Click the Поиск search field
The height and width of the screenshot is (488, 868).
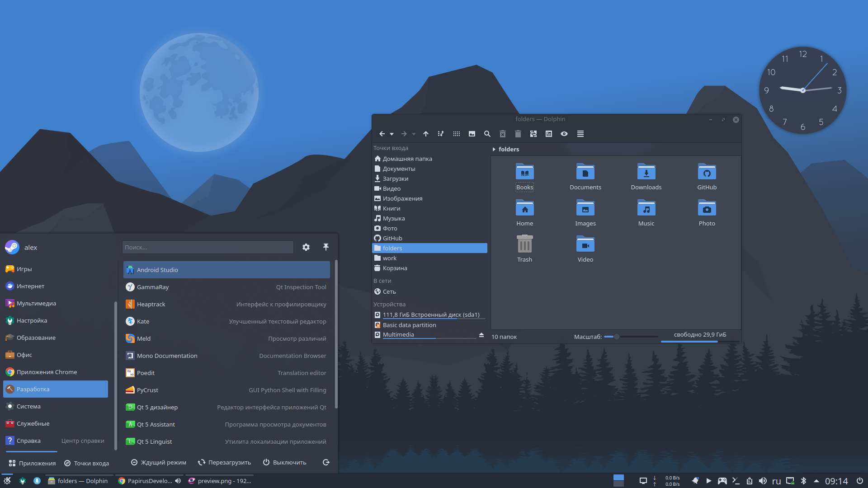(208, 247)
